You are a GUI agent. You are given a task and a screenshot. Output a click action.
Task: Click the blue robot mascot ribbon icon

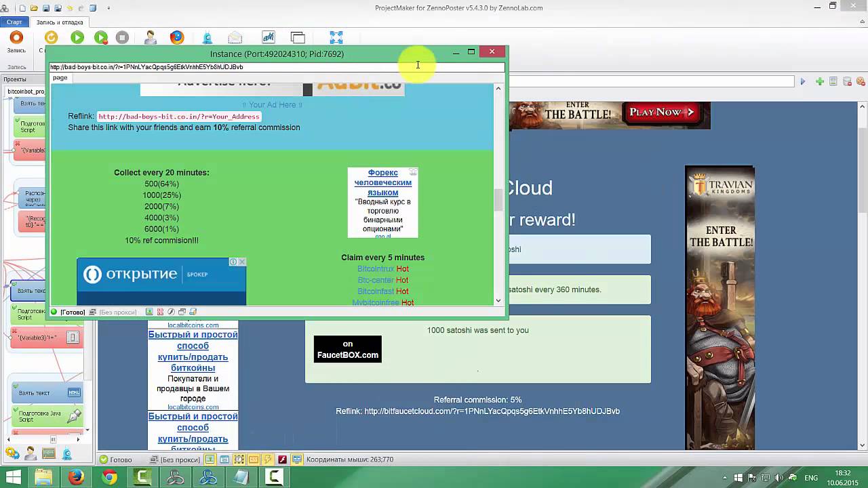208,38
